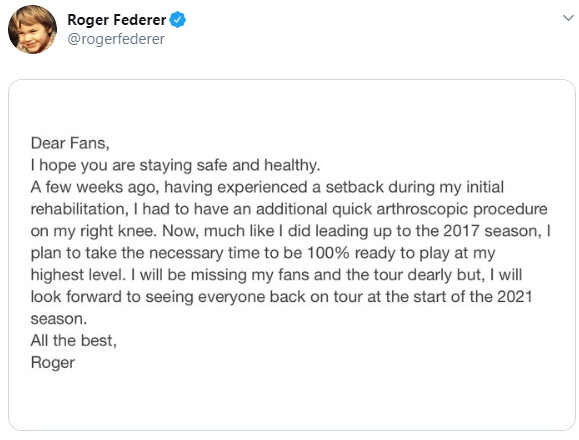This screenshot has width=579, height=440.
Task: Open the attached letter image card
Action: tap(292, 255)
